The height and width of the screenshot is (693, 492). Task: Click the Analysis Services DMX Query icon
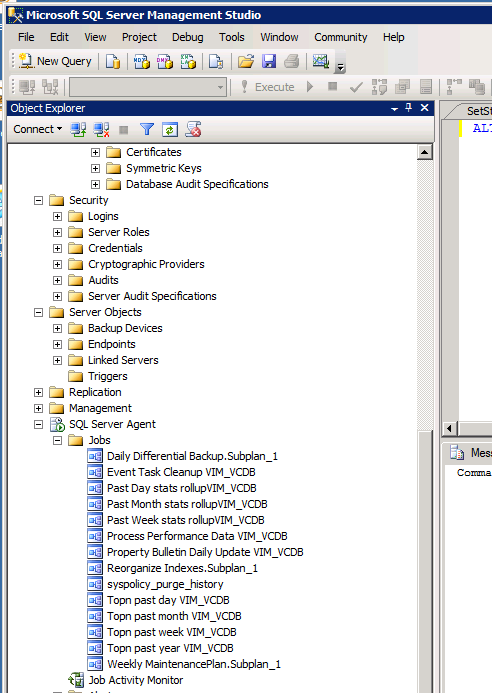pyautogui.click(x=165, y=61)
